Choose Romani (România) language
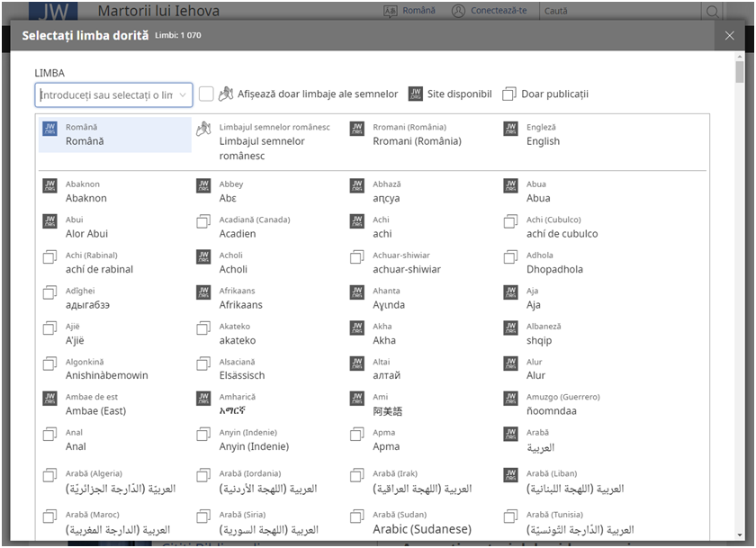The image size is (756, 548). pyautogui.click(x=417, y=135)
